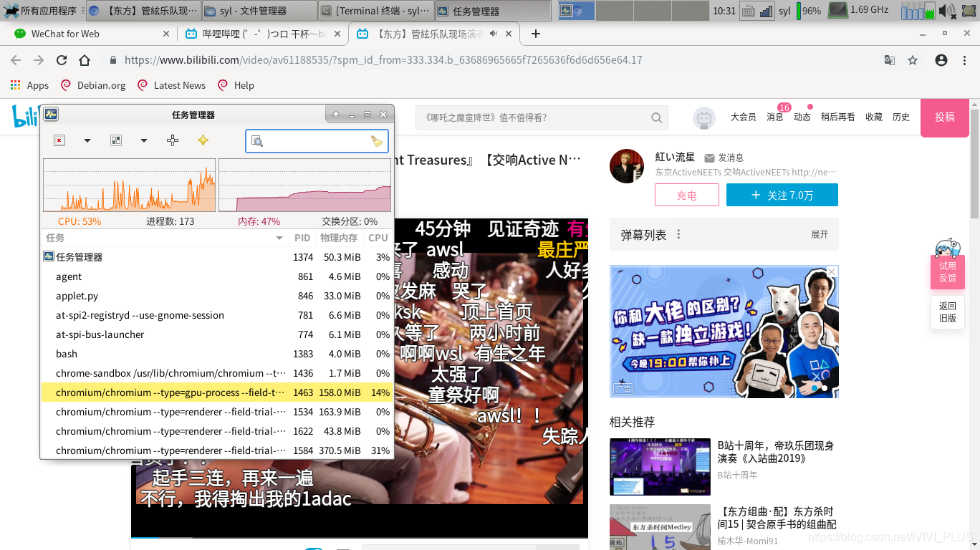Switch to Terminal 终端 taskbar window
This screenshot has width=980, height=550.
click(375, 11)
